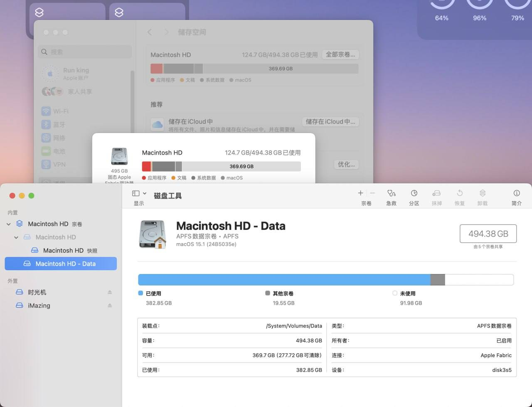Open the view options chevron beside sidebar icon

pyautogui.click(x=145, y=193)
